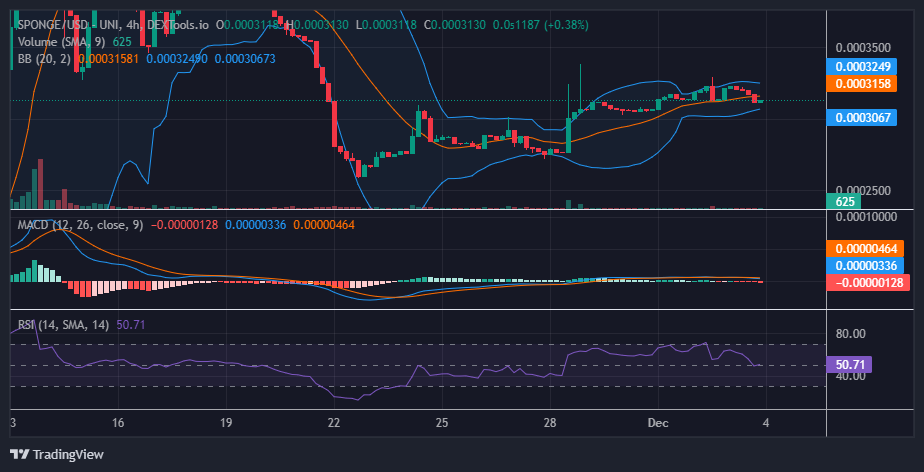This screenshot has width=924, height=472.
Task: Select BB upper value 0.00032490
Action: pos(178,59)
